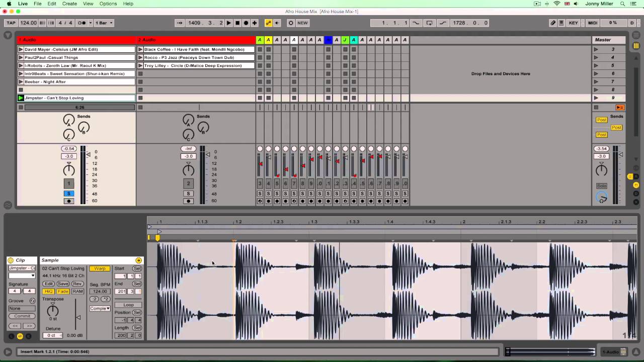Click the Commit groove button

22,316
